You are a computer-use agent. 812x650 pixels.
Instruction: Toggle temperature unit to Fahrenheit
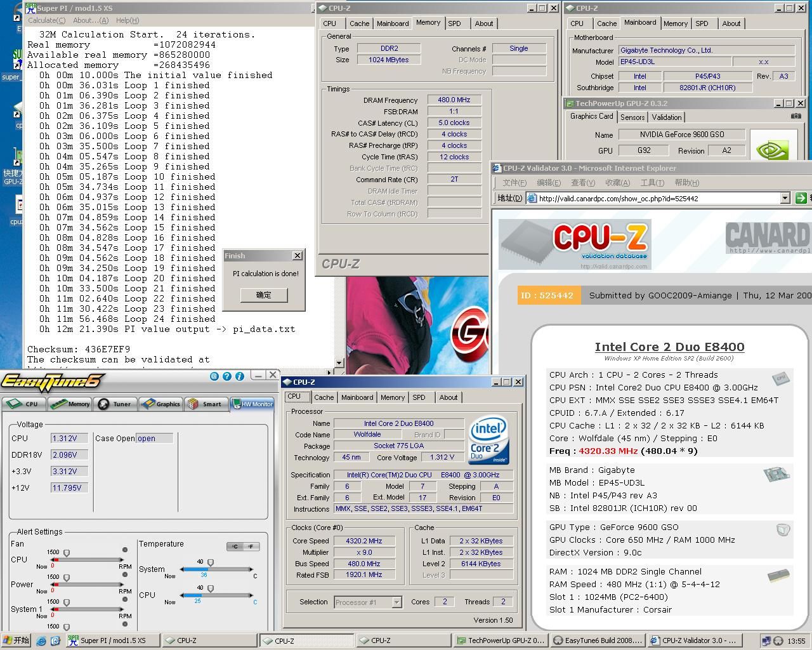click(x=251, y=547)
